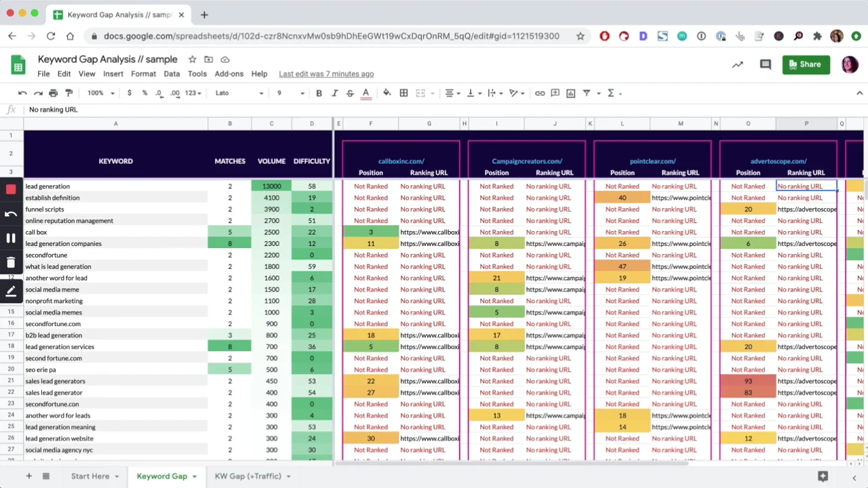This screenshot has height=488, width=868.
Task: Open the Lato font dropdown
Action: pyautogui.click(x=239, y=93)
